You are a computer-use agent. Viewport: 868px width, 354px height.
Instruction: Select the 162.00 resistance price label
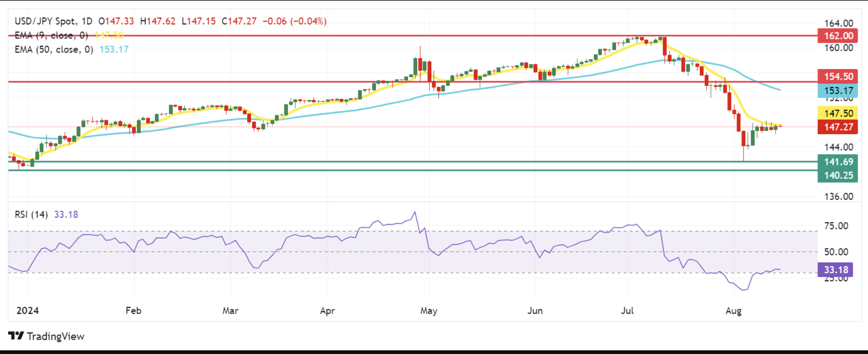838,36
